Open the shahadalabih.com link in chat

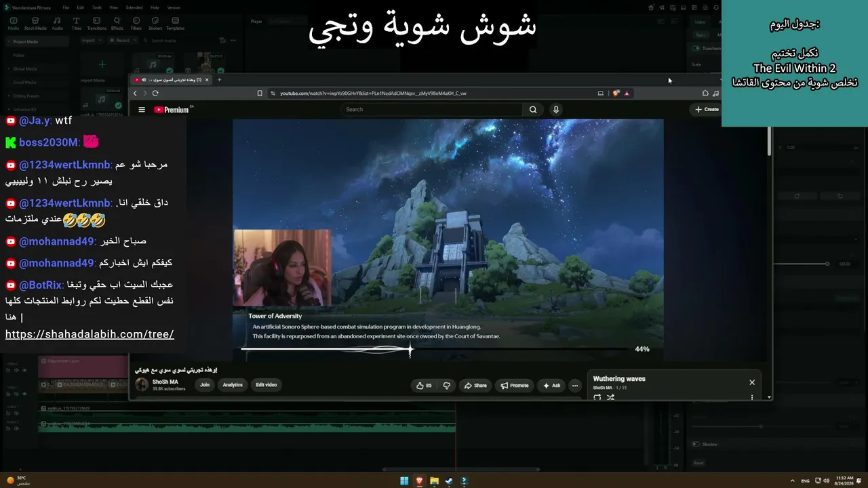click(x=90, y=334)
